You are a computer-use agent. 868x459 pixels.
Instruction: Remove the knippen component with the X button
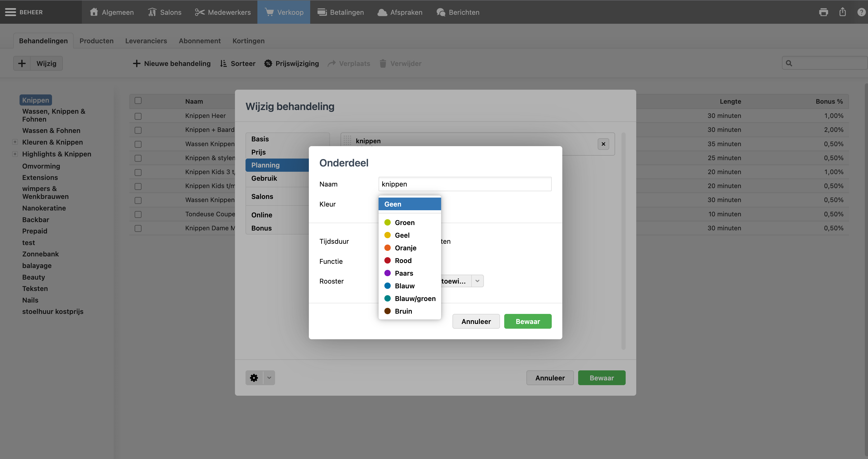click(x=603, y=144)
